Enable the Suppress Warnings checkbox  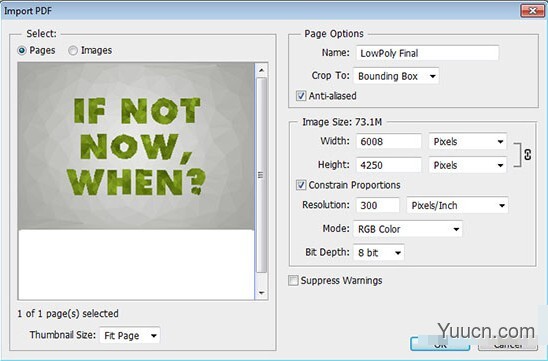point(293,280)
